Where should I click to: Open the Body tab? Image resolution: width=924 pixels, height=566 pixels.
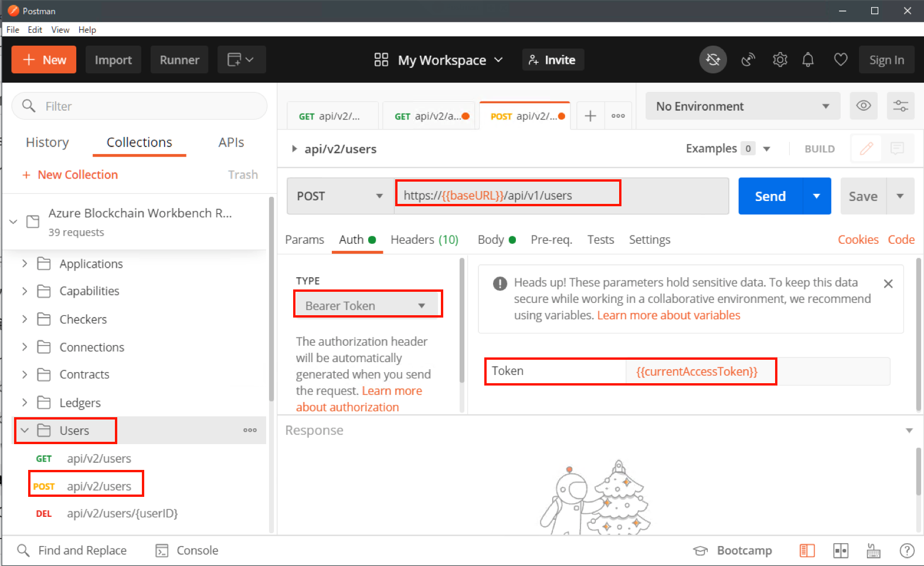coord(497,240)
